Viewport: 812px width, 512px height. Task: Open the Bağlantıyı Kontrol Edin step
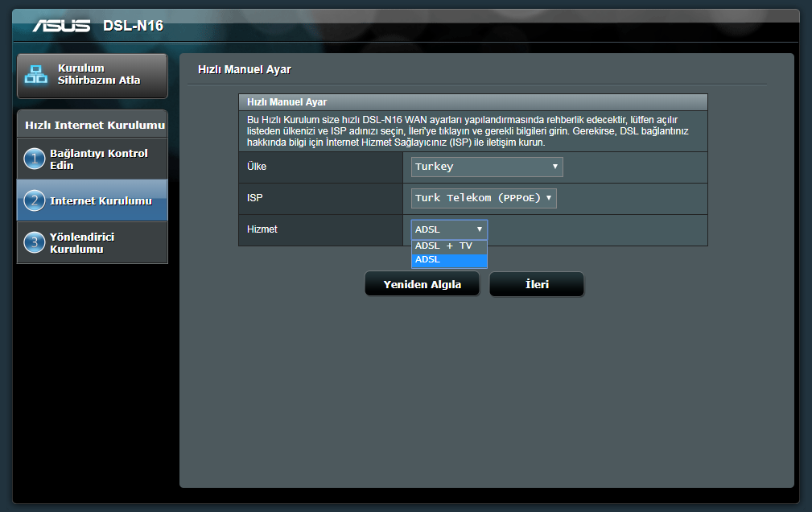click(x=98, y=159)
